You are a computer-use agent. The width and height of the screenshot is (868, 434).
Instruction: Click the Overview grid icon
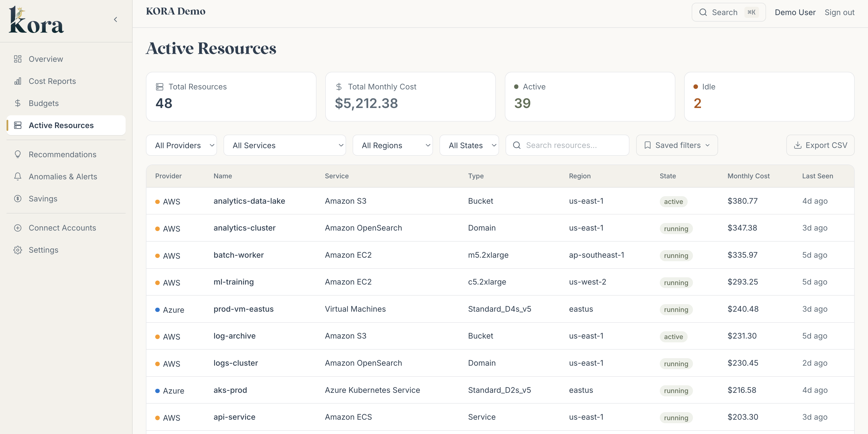[x=18, y=59]
